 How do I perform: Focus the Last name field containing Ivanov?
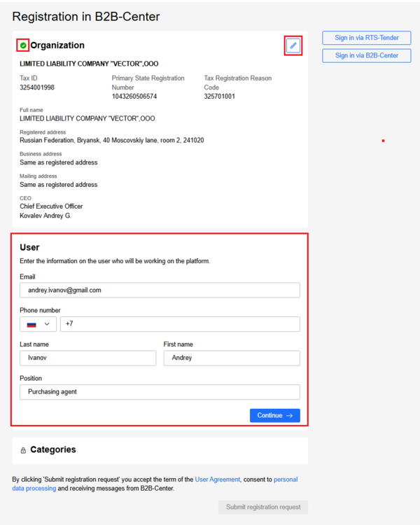click(x=87, y=358)
